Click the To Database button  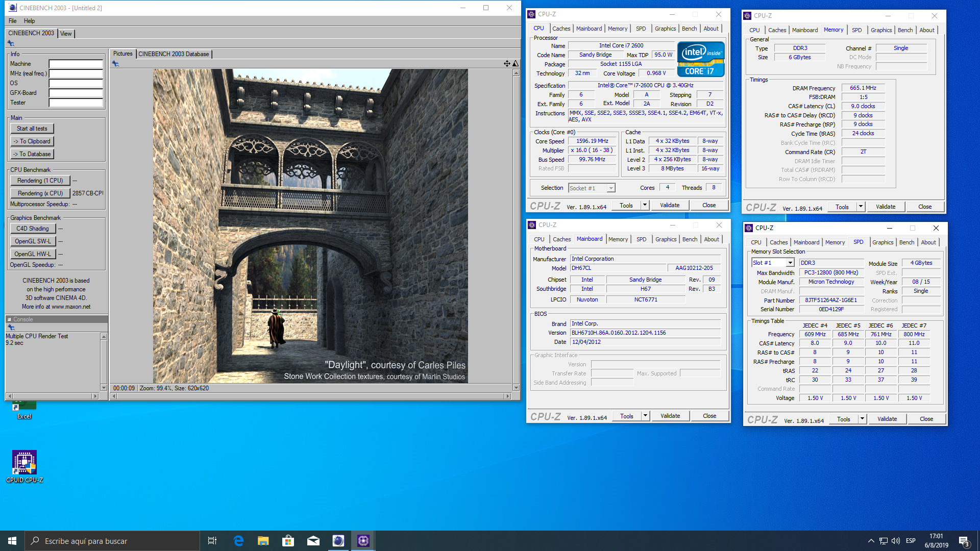[x=32, y=154]
